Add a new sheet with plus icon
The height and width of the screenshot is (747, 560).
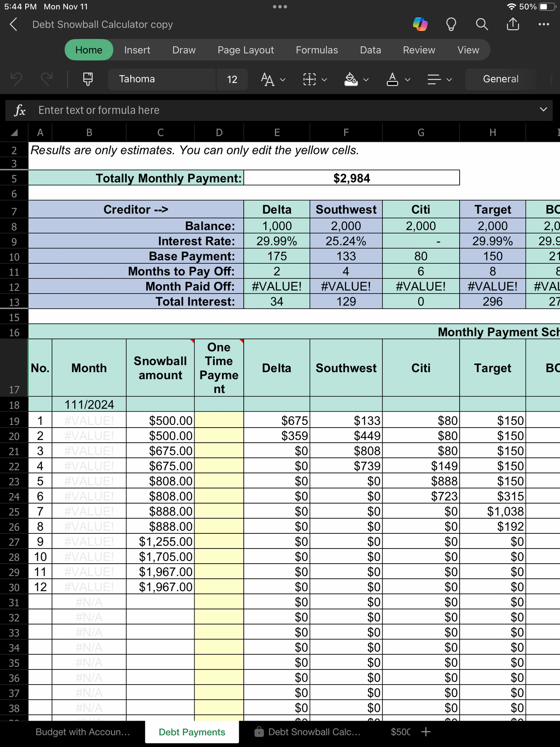[x=426, y=732]
